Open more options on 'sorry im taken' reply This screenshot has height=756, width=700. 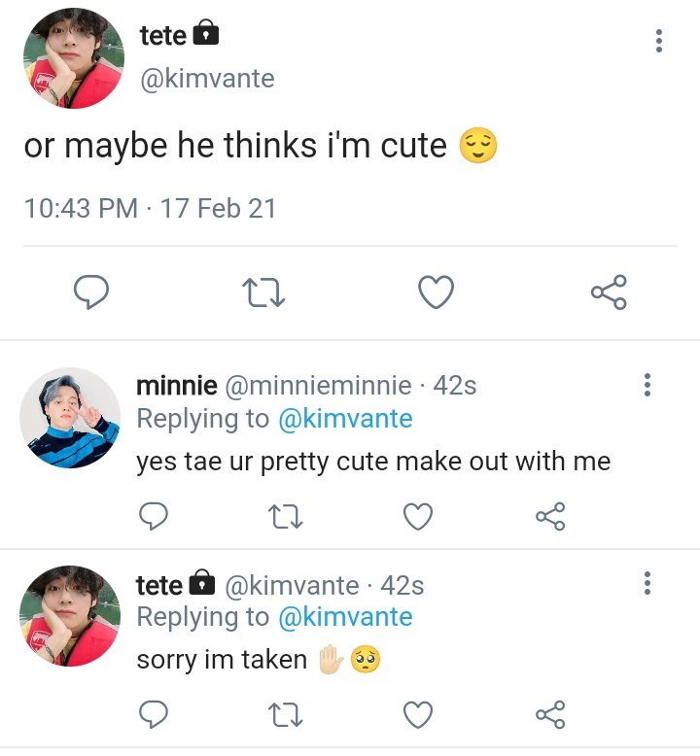[647, 583]
